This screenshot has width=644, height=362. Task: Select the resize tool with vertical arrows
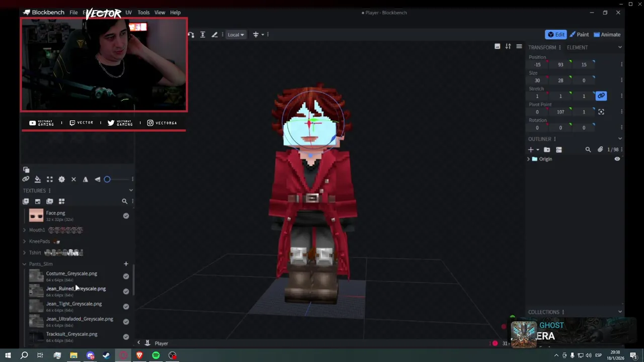point(202,35)
